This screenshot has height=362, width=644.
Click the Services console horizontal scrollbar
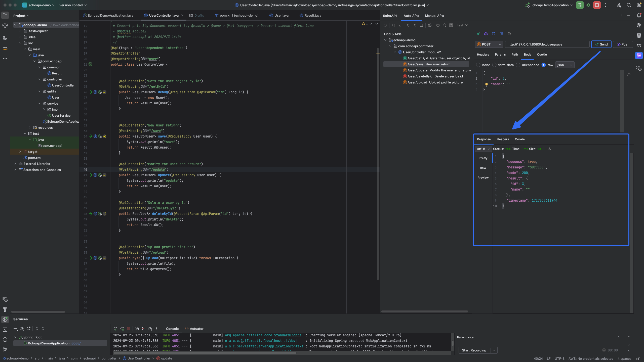click(x=205, y=353)
